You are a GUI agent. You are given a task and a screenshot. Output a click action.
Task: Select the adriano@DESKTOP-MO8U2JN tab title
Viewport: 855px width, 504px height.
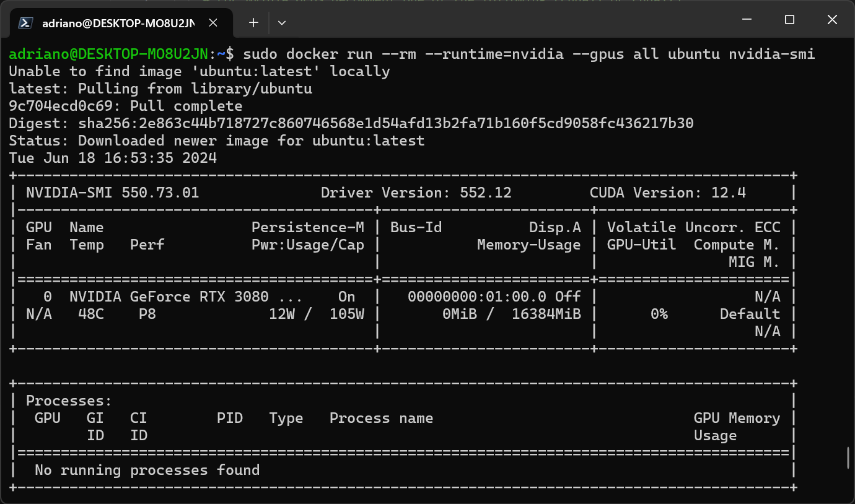click(118, 24)
